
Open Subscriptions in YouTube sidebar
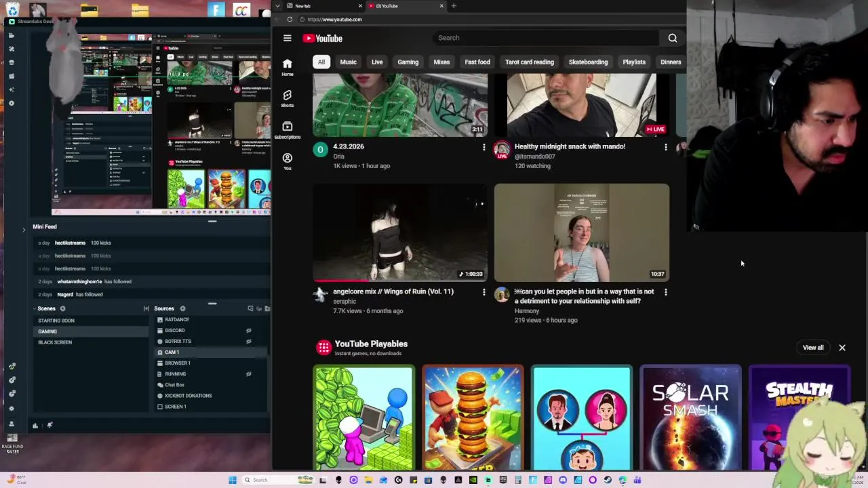288,130
